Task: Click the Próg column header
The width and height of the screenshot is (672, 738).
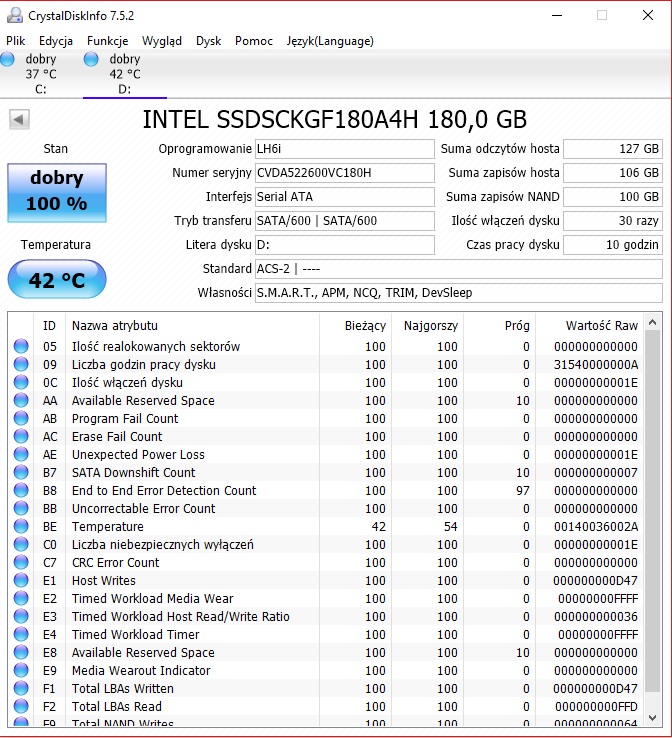Action: (499, 326)
